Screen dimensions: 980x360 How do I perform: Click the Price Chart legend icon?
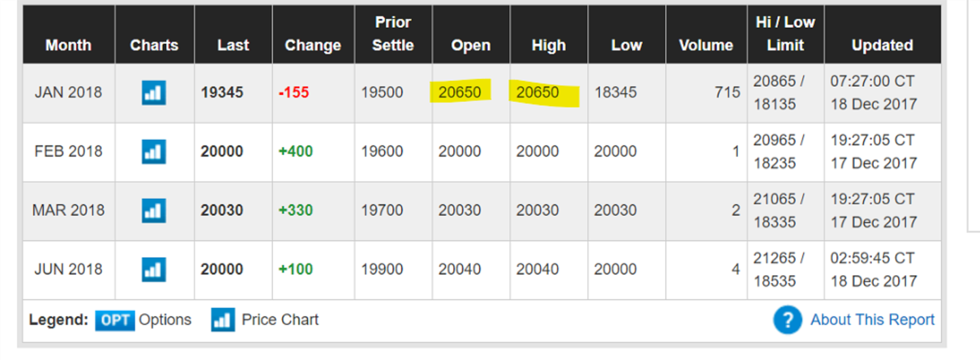coord(223,320)
